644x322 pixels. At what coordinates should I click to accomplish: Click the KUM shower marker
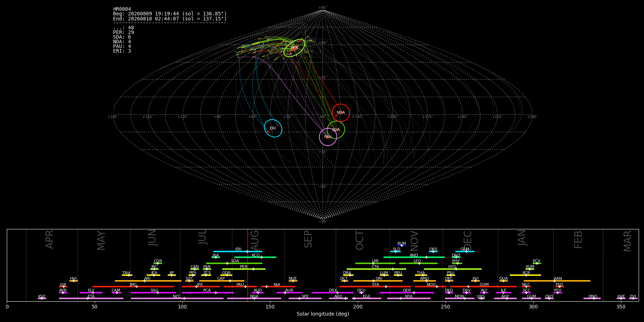tap(402, 245)
